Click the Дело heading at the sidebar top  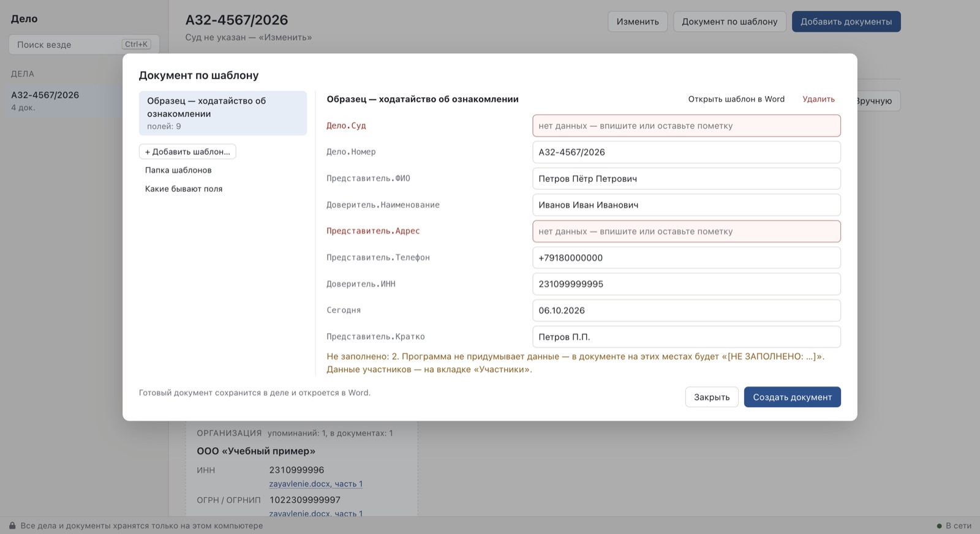pos(24,19)
